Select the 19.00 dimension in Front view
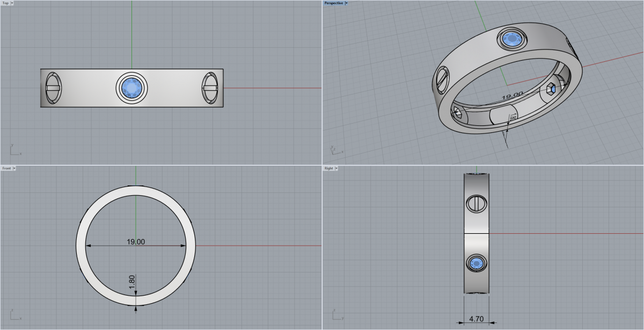644x330 pixels. [136, 242]
